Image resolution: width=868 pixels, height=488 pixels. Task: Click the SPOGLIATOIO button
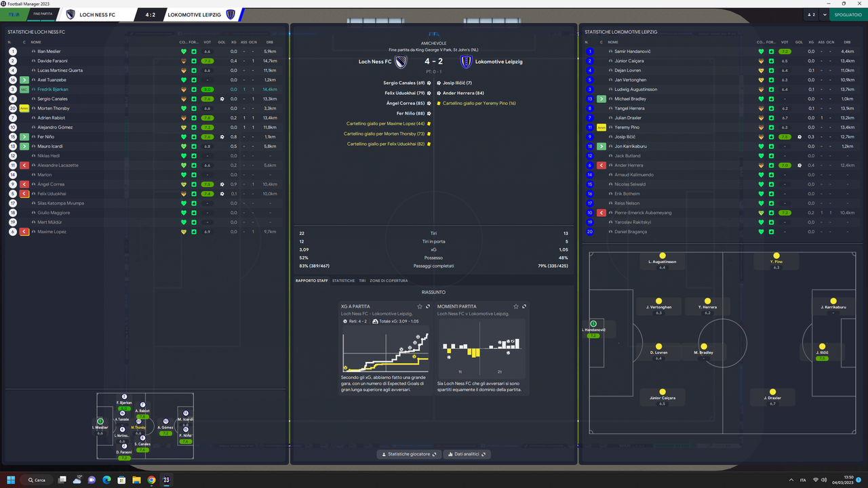click(848, 14)
